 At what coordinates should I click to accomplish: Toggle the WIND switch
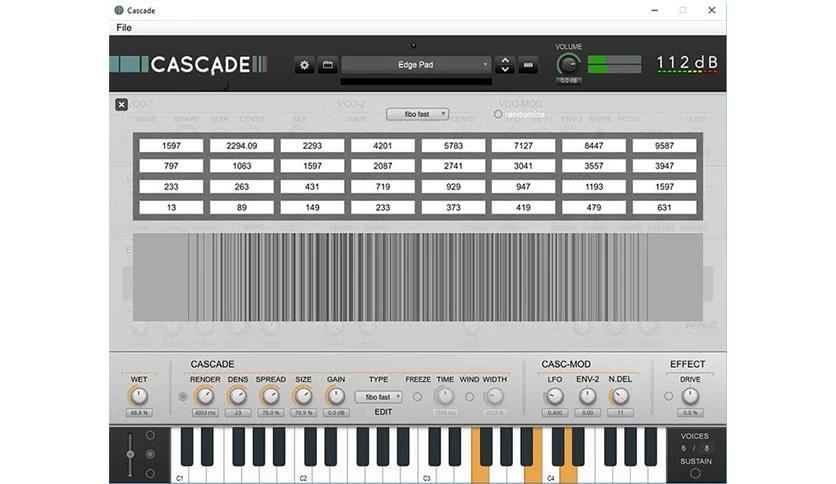[x=469, y=397]
